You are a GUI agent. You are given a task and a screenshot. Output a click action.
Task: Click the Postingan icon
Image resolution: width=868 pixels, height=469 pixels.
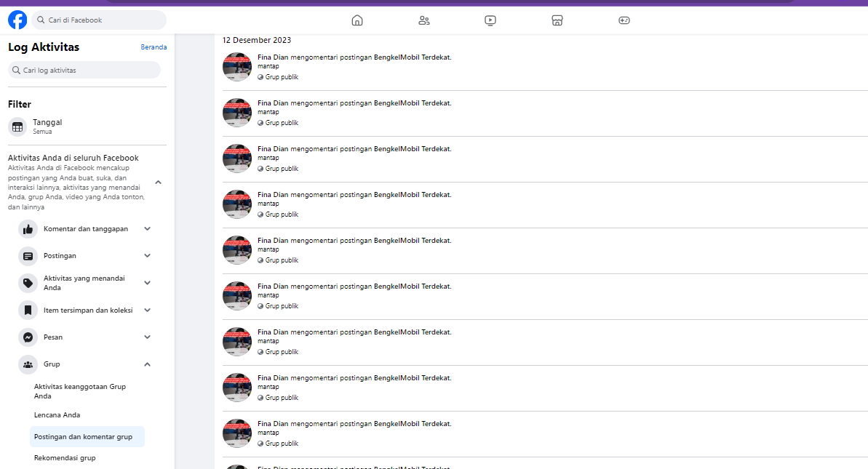point(28,256)
